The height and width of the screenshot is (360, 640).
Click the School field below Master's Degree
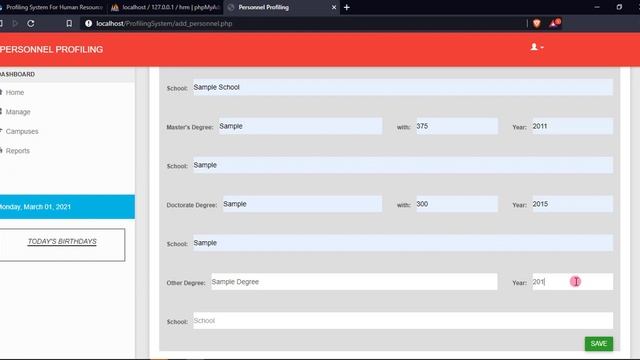tap(403, 165)
